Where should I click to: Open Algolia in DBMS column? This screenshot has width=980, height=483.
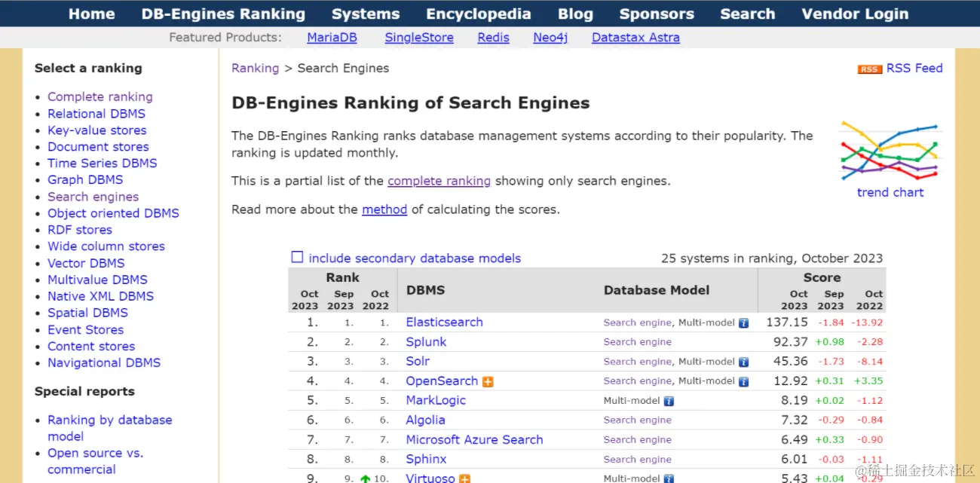425,420
